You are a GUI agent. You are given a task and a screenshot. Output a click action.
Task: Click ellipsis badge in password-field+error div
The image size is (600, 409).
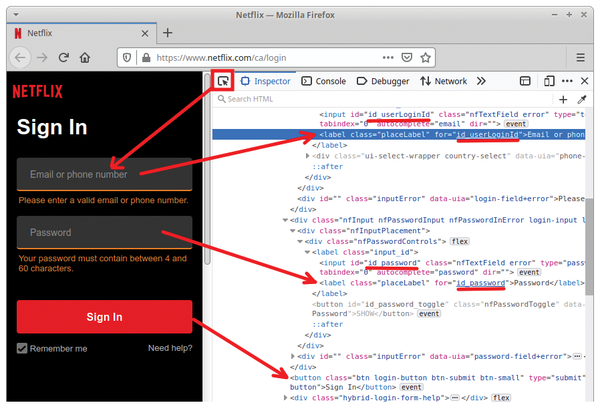[x=577, y=356]
